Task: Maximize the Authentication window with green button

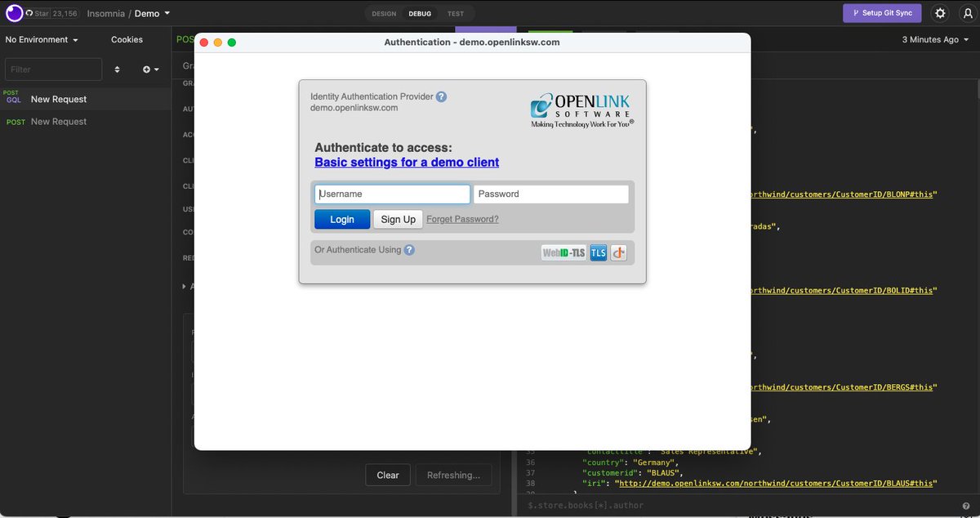Action: coord(232,42)
